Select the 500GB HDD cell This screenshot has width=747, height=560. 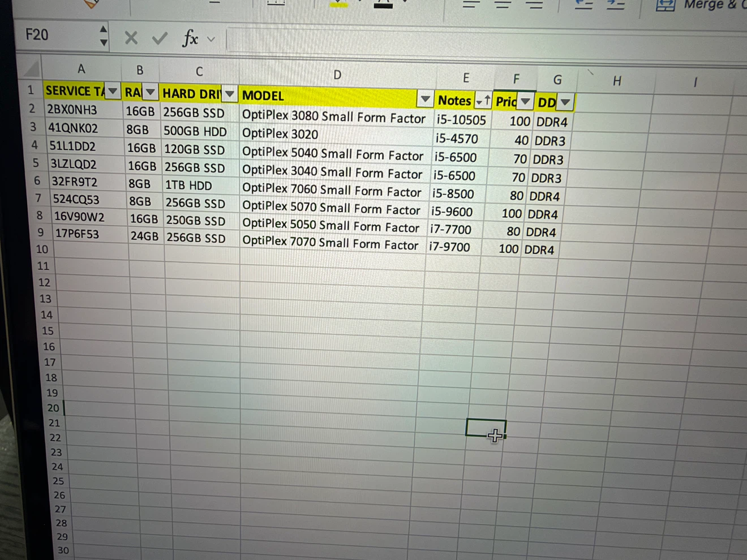coord(200,132)
